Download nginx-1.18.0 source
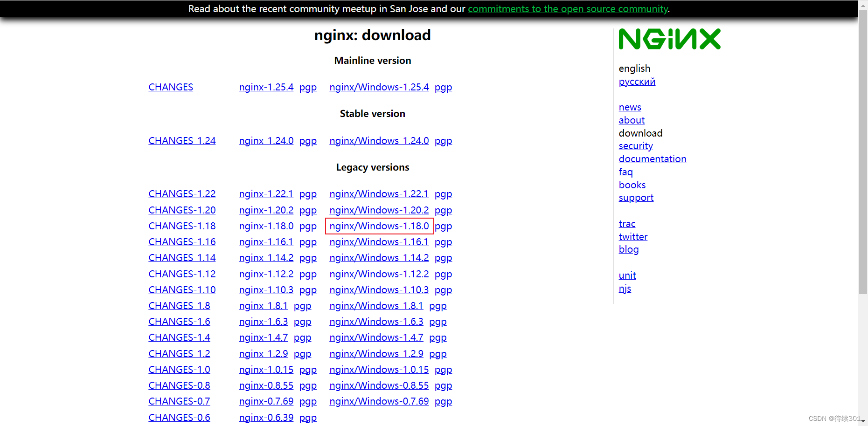Screen dimensions: 868x426 (x=266, y=226)
